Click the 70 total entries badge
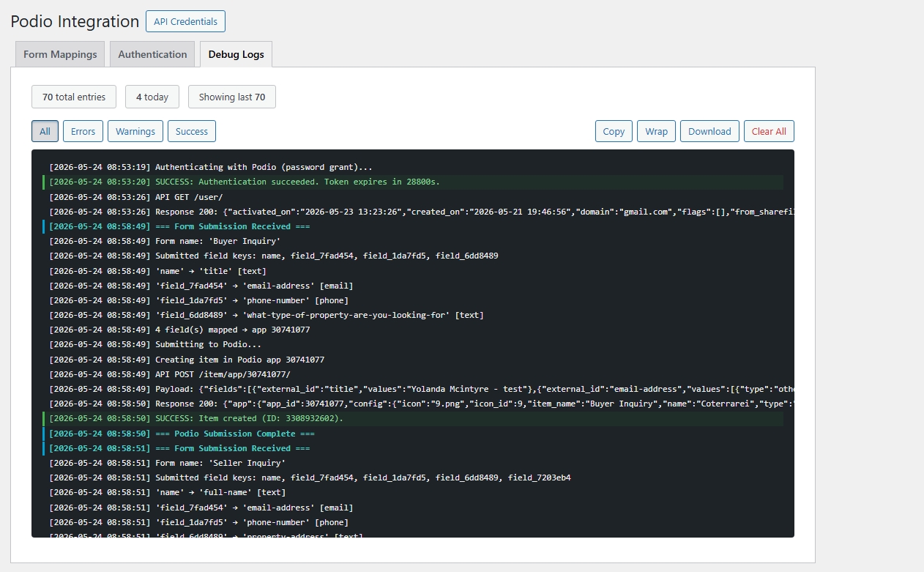Screen dimensions: 924x572 [x=74, y=97]
